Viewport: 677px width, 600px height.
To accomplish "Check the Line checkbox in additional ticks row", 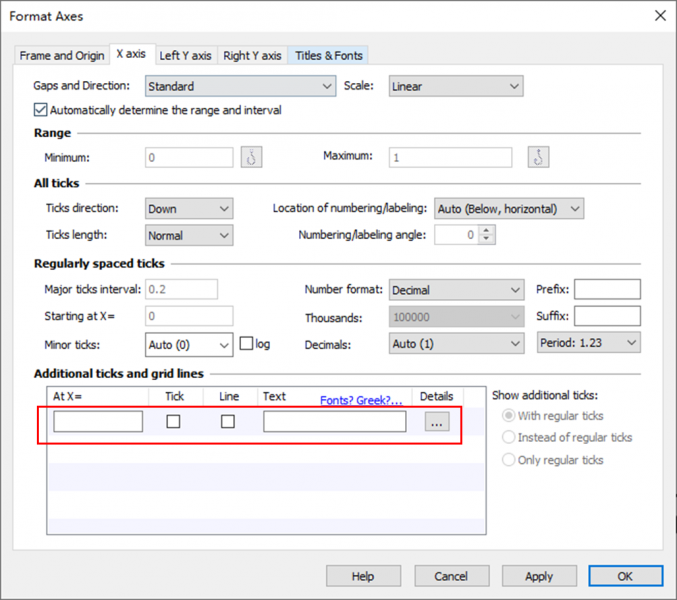I will click(x=228, y=421).
